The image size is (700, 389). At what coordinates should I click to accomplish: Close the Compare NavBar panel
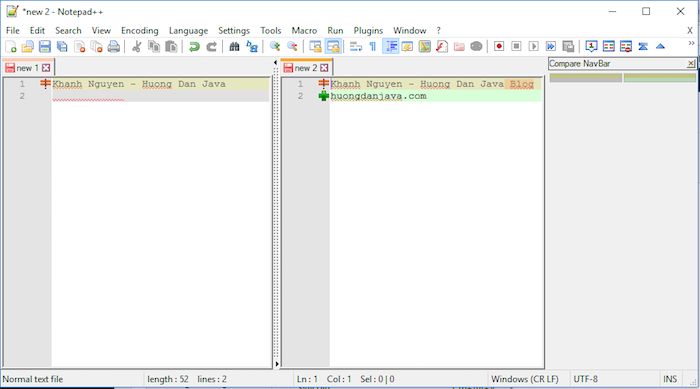pos(690,63)
